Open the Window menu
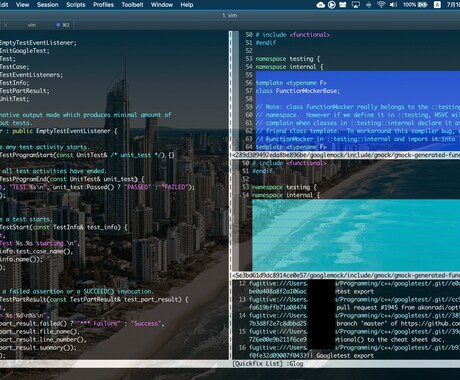 [162, 5]
